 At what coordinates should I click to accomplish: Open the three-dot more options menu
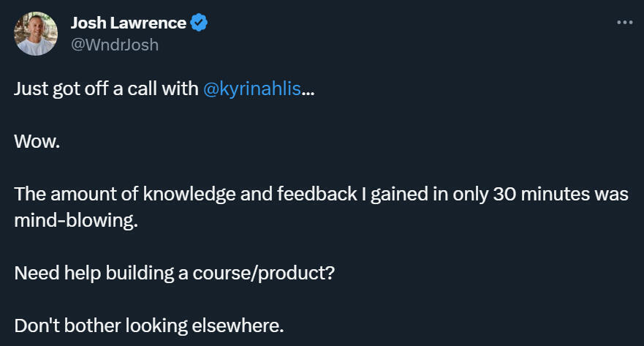(x=624, y=23)
